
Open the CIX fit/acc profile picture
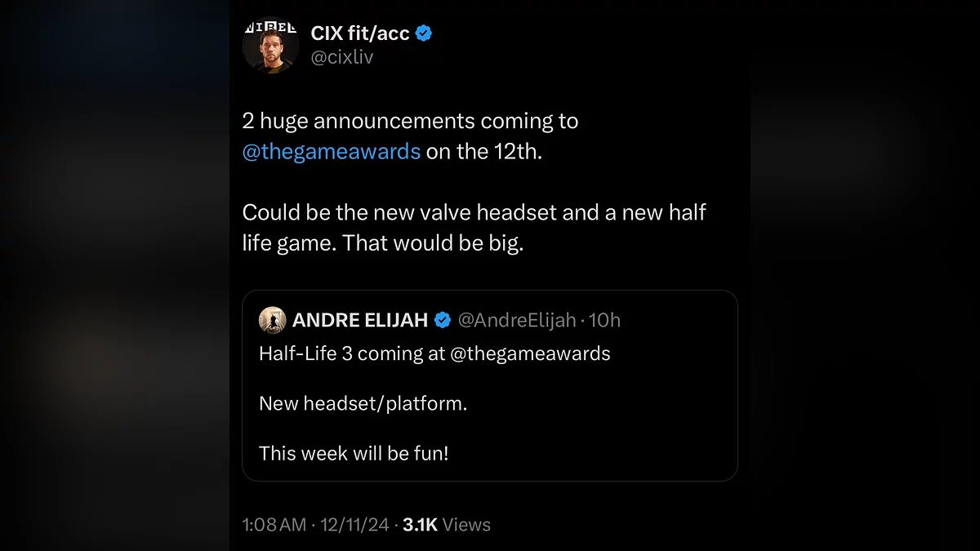coord(270,44)
